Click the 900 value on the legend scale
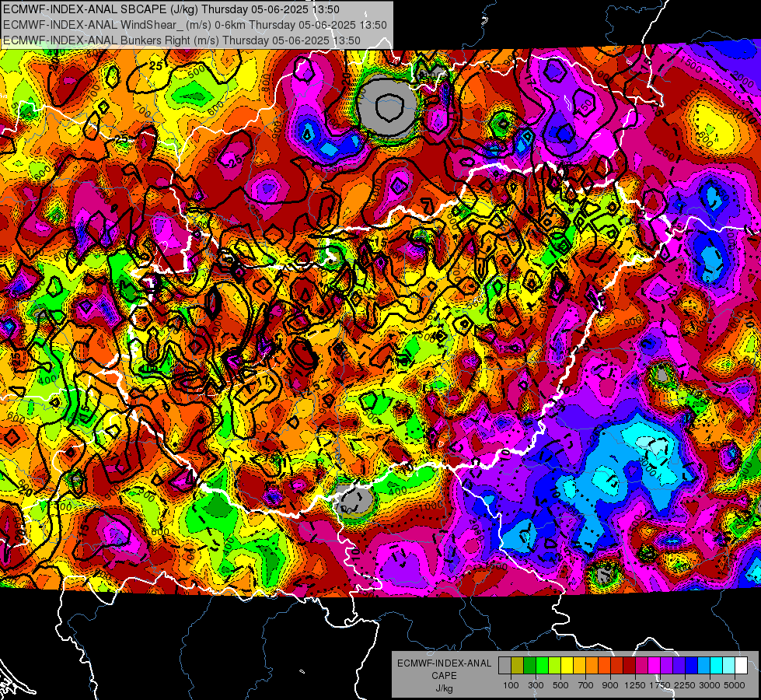This screenshot has width=761, height=700. point(610,685)
